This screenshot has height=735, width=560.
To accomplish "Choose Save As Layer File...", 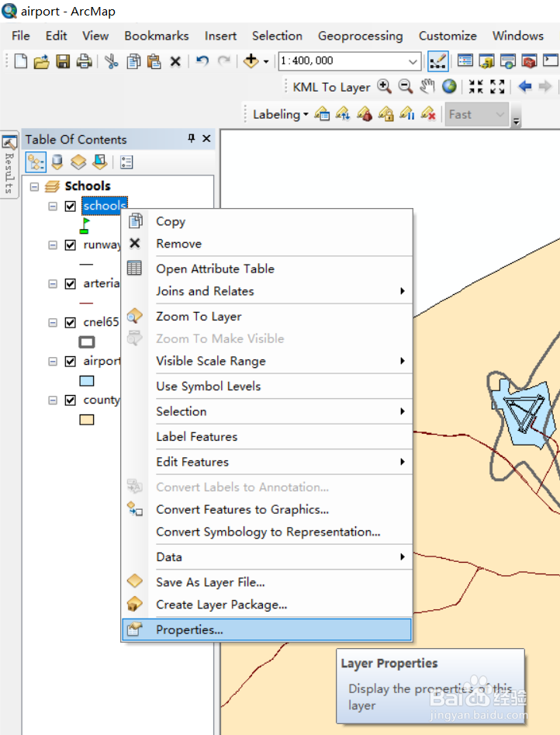I will [x=267, y=582].
